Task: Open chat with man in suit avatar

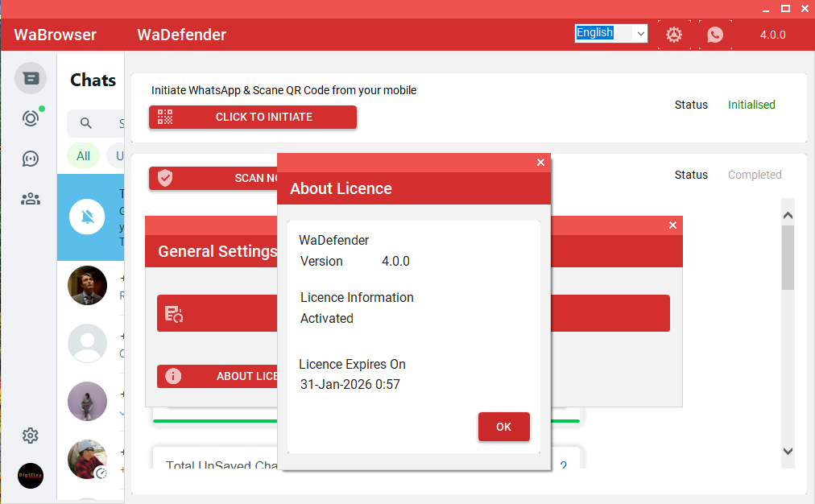Action: (87, 285)
